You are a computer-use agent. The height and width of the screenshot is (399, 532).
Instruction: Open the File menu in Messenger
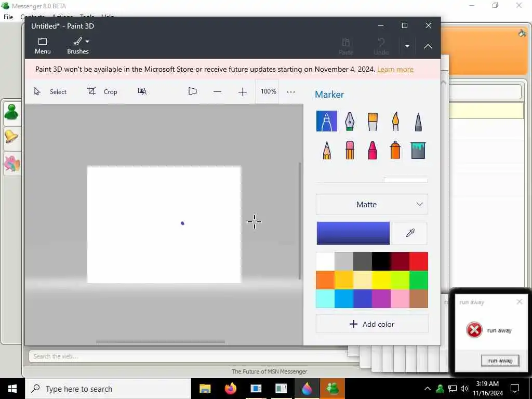tap(8, 17)
